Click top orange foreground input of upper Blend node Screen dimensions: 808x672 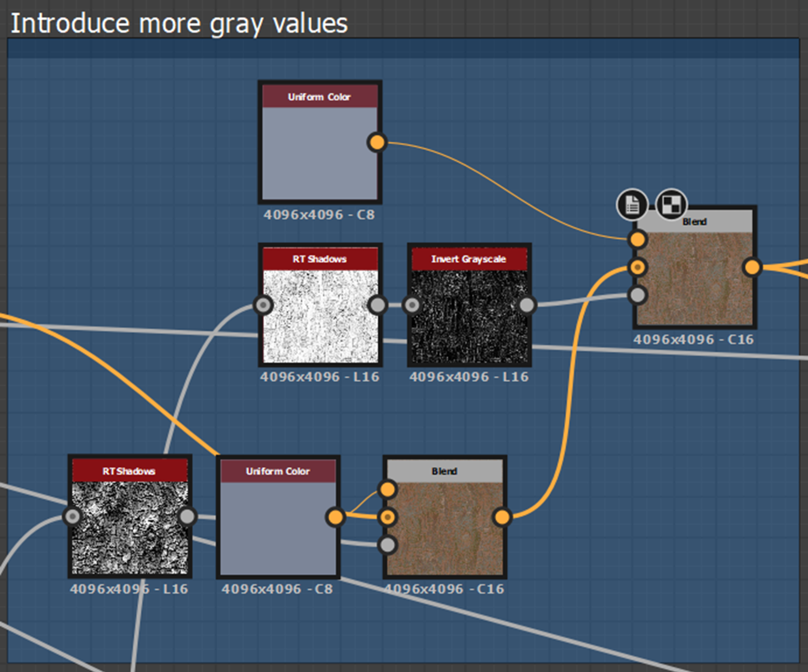tap(638, 239)
